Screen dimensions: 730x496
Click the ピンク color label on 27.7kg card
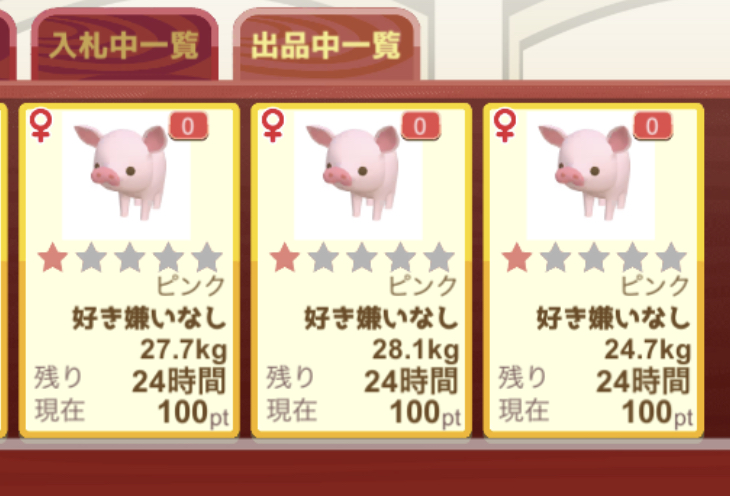[191, 285]
